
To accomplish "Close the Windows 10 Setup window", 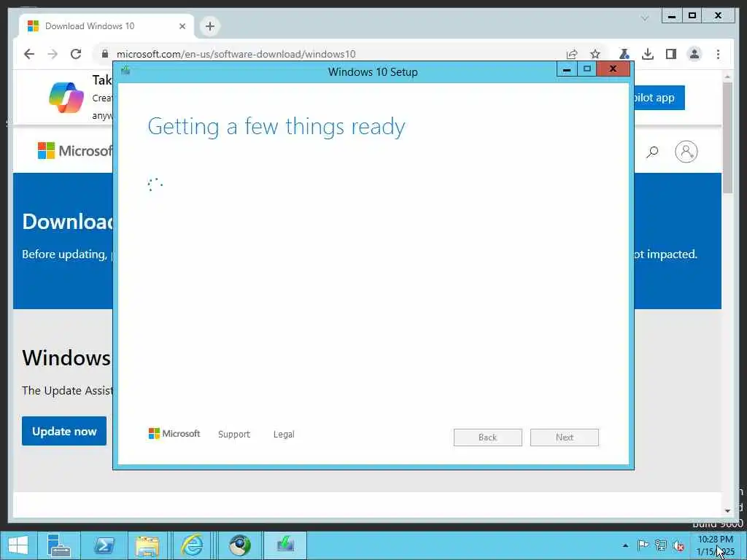I will [x=613, y=69].
